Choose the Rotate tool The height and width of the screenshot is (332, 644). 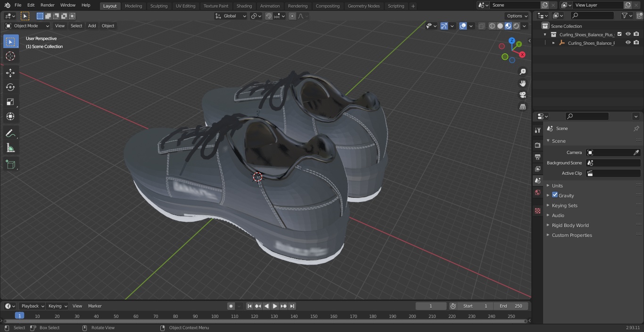pos(10,87)
